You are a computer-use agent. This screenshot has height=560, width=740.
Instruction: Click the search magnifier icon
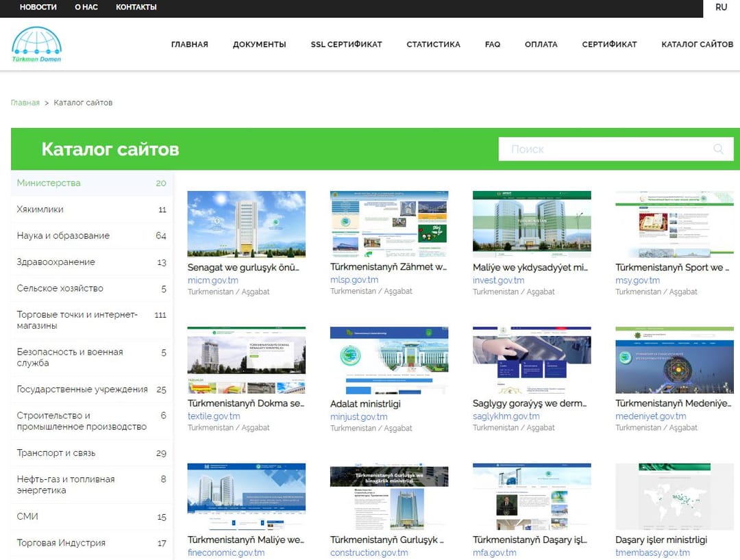(x=718, y=149)
